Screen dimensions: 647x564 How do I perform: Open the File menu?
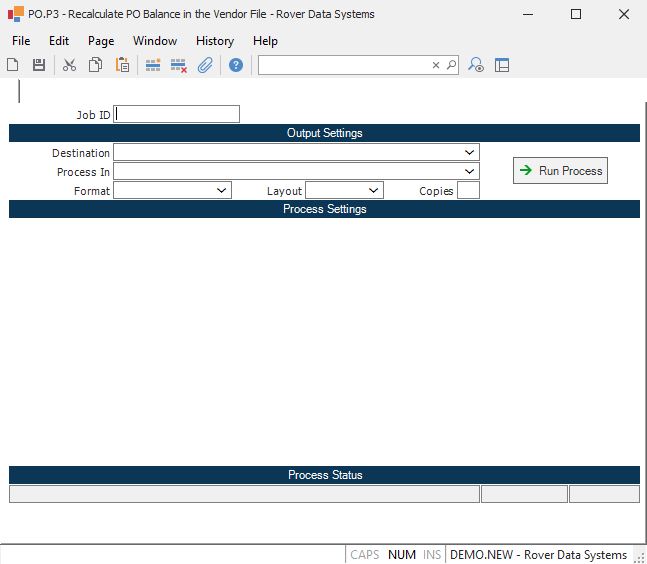click(21, 41)
